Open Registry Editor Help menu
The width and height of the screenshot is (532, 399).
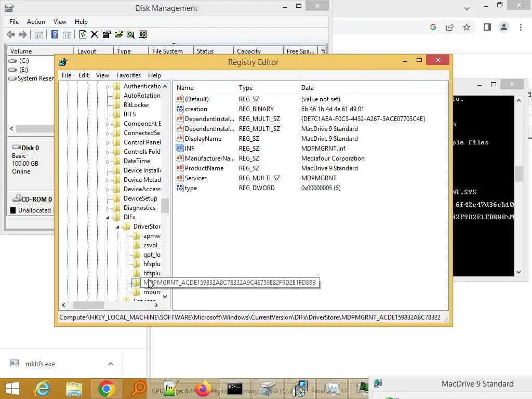pos(154,75)
